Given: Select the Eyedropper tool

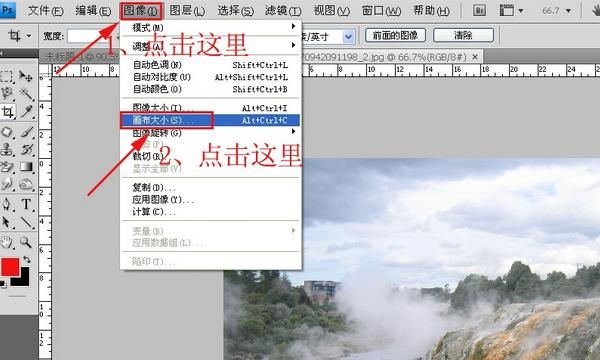Looking at the screenshot, I should point(26,111).
